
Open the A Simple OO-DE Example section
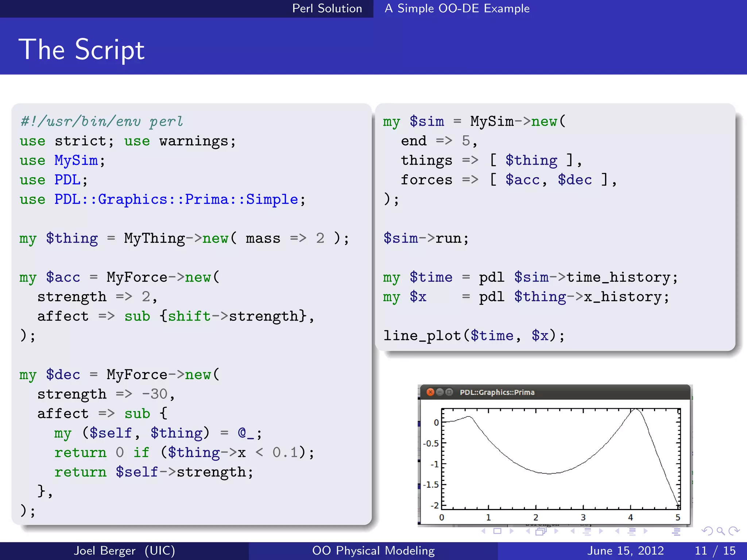coord(457,8)
